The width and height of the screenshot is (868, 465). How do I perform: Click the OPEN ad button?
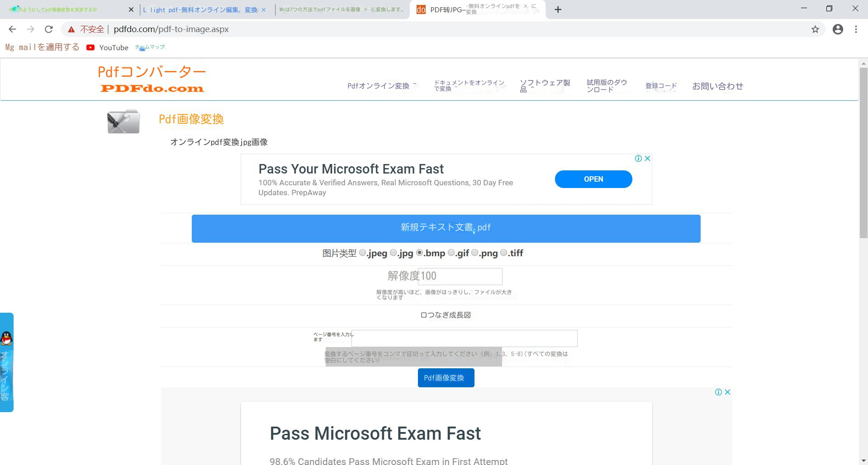click(x=593, y=179)
